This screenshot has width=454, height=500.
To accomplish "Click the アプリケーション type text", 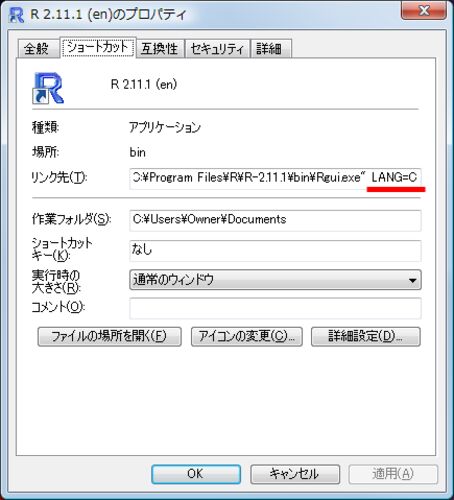I will pyautogui.click(x=165, y=128).
